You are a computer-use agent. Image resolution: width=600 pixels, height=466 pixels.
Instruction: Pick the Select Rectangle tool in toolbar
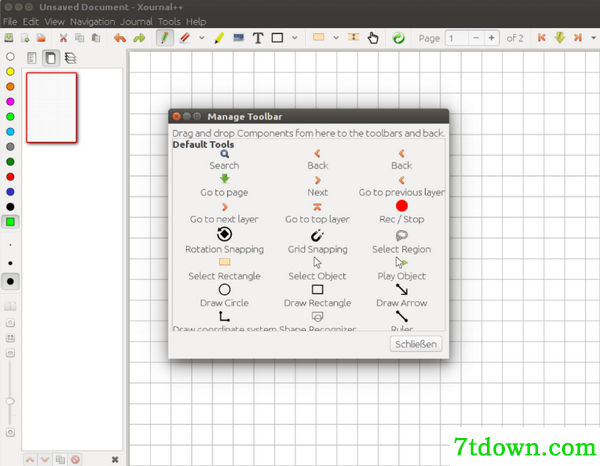(318, 37)
